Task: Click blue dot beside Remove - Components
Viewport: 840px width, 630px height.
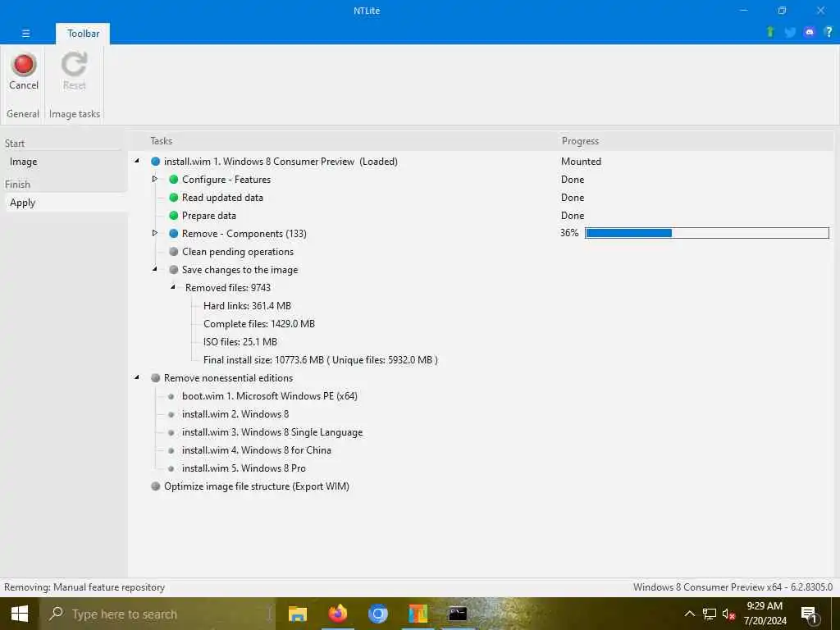Action: pos(174,234)
